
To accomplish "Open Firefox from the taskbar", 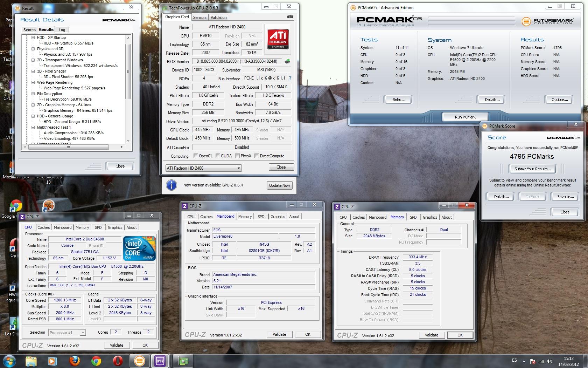I will point(74,361).
